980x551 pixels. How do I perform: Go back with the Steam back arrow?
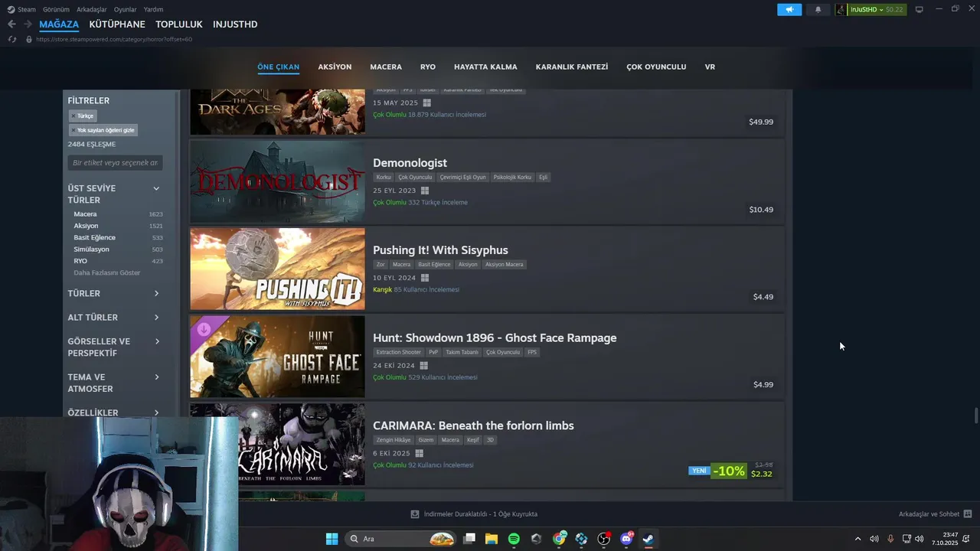tap(11, 24)
